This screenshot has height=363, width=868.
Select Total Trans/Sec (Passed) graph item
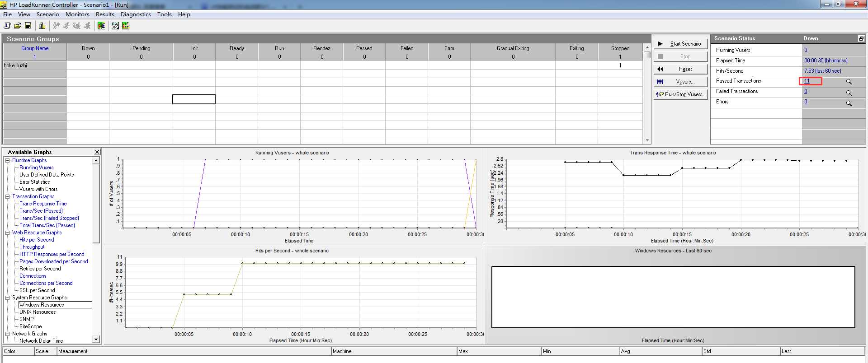pyautogui.click(x=47, y=225)
